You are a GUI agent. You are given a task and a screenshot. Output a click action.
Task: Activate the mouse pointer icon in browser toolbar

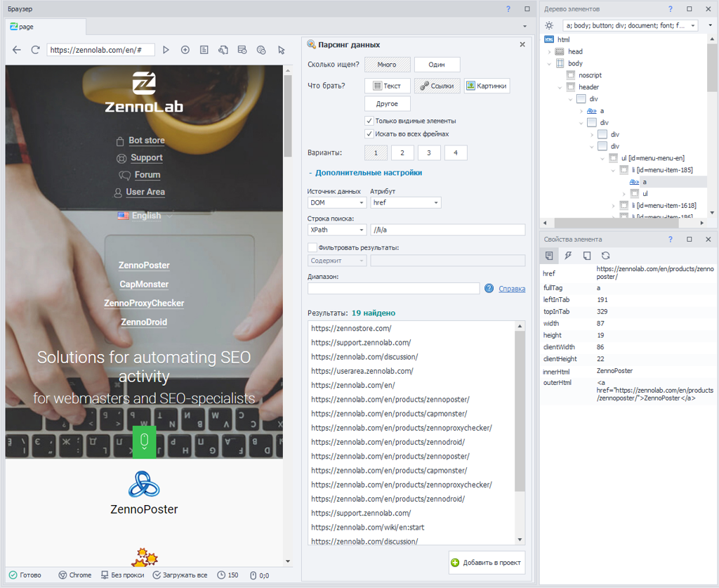281,50
